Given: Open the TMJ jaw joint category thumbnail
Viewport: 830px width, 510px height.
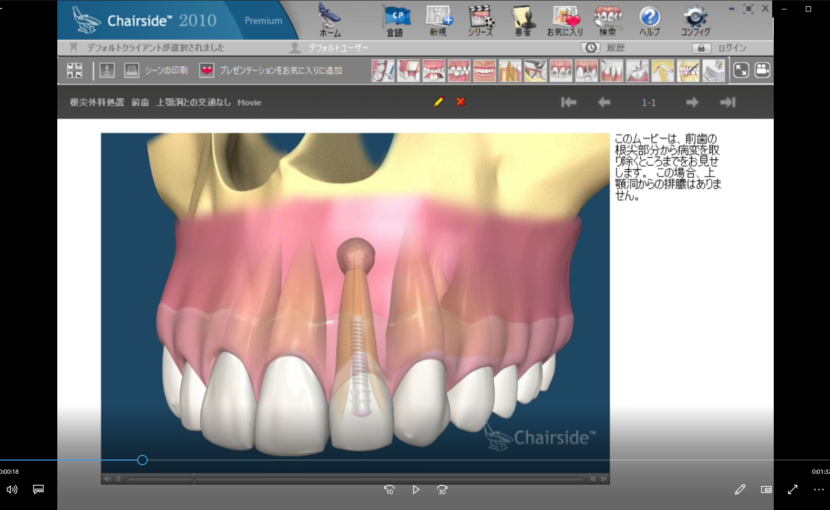Looking at the screenshot, I should [x=662, y=70].
